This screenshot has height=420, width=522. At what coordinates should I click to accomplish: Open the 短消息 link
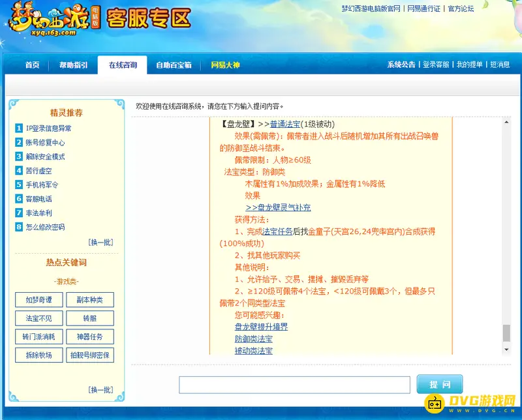500,65
